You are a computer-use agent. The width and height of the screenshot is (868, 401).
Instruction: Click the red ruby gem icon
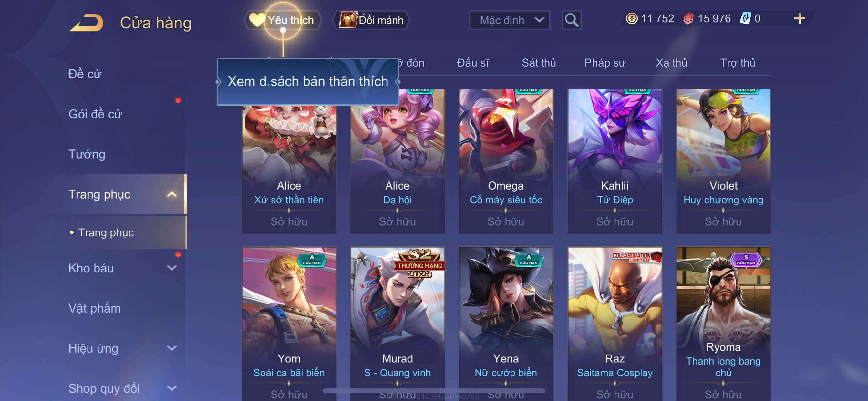coord(688,18)
